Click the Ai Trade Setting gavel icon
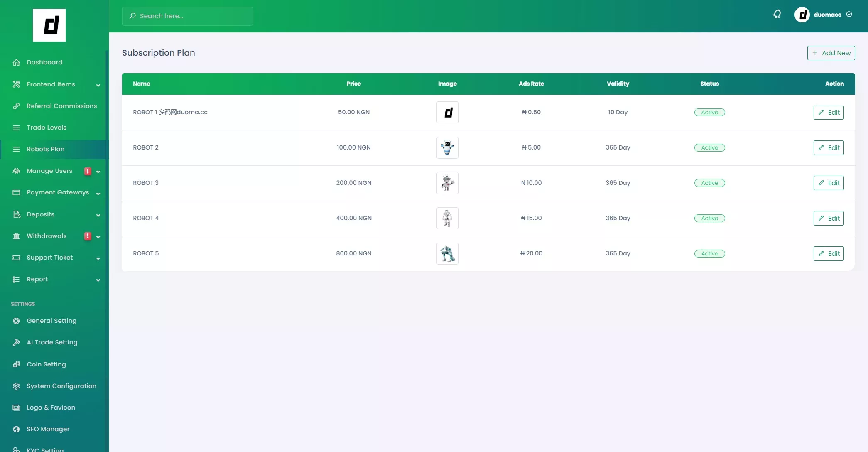 (16, 342)
